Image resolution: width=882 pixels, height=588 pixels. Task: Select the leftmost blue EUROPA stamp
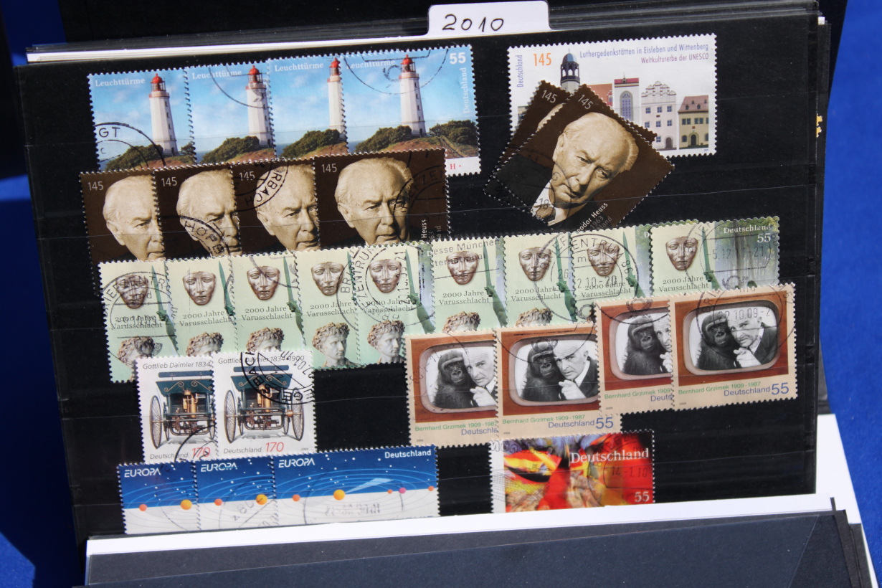click(x=156, y=496)
